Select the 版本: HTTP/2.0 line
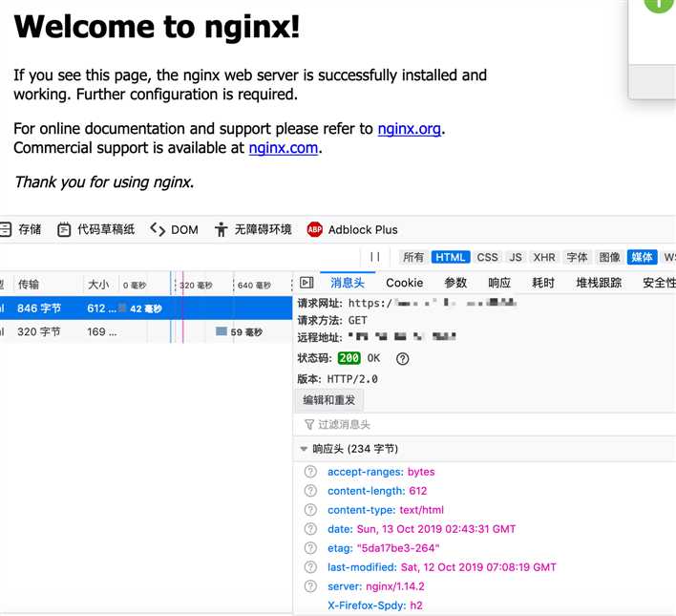The height and width of the screenshot is (616, 676). (338, 379)
